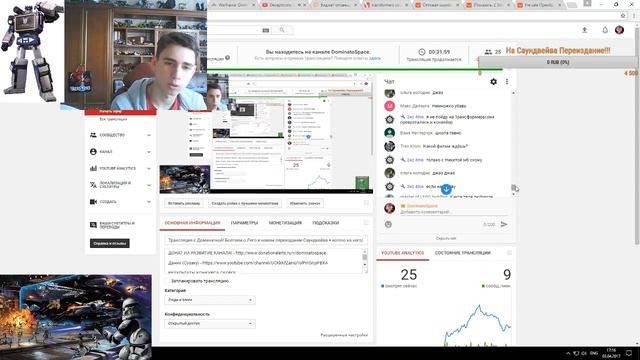Click Вставить рекламу button
This screenshot has height=360, width=640.
pyautogui.click(x=184, y=203)
